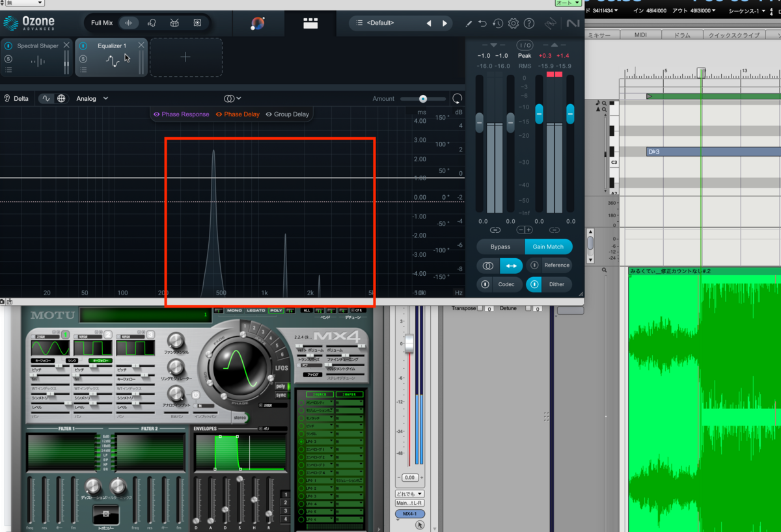
Task: Open the stereo mode circles dropdown
Action: 232,99
